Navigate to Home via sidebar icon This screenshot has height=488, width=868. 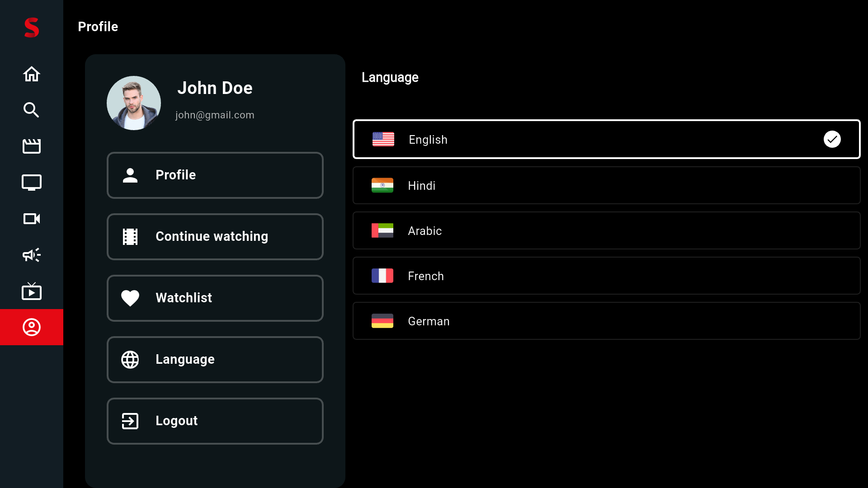[x=31, y=74]
